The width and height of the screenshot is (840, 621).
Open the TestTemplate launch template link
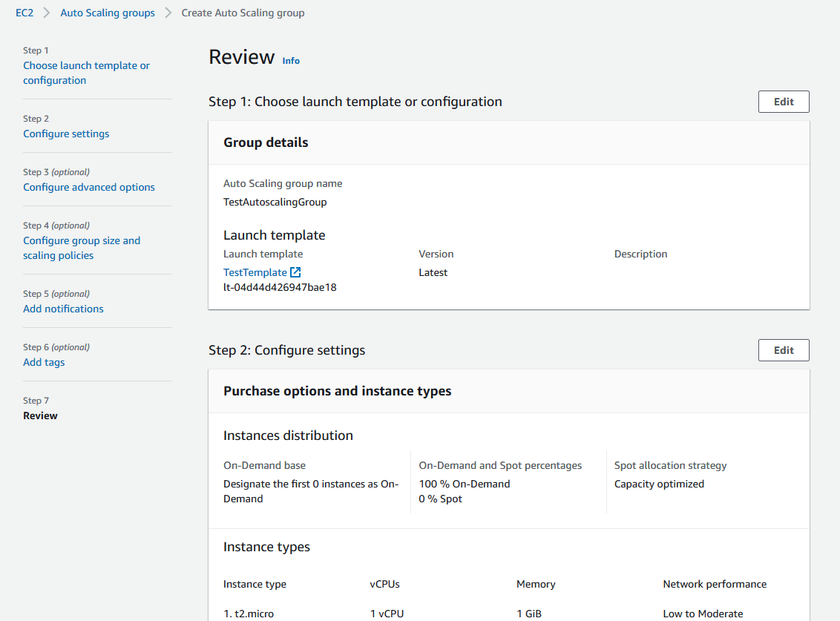[255, 272]
